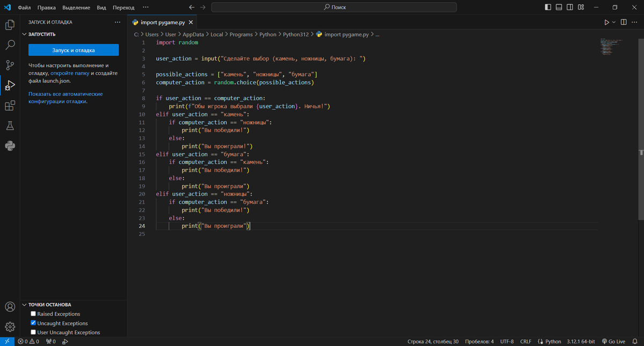Click Строка 24, столбец 30 indicator
Screen dimensions: 644x346
click(433, 341)
